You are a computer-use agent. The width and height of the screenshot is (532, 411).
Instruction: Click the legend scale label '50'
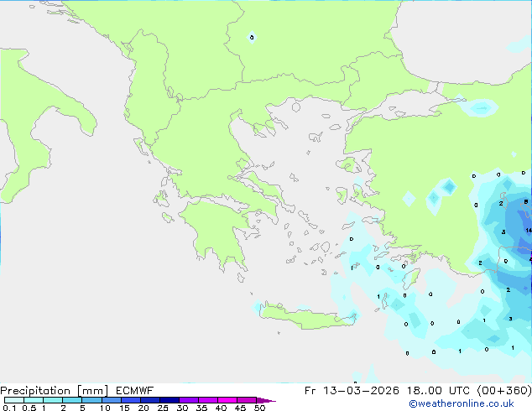tap(259, 408)
